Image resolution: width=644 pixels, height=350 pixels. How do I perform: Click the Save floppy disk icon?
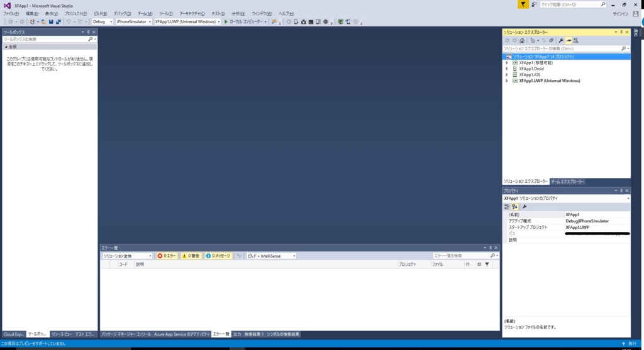click(51, 22)
